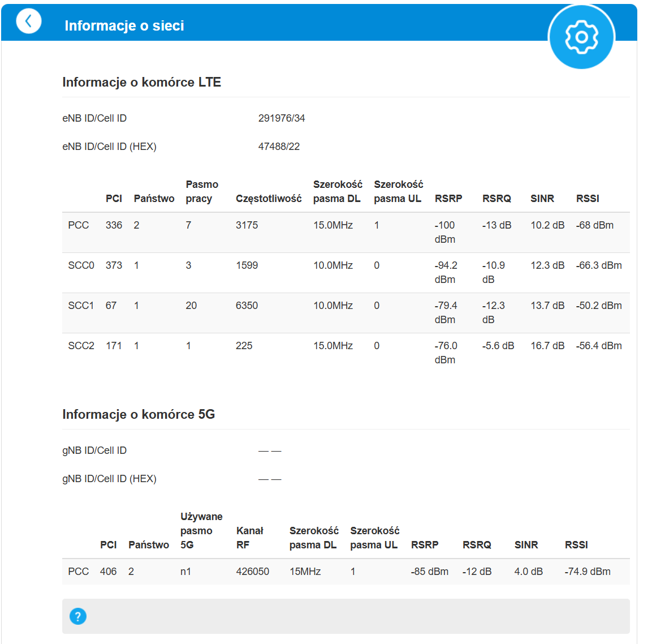Viewport: 652px width, 644px height.
Task: Select the SINR value 16.7 dB
Action: click(547, 346)
